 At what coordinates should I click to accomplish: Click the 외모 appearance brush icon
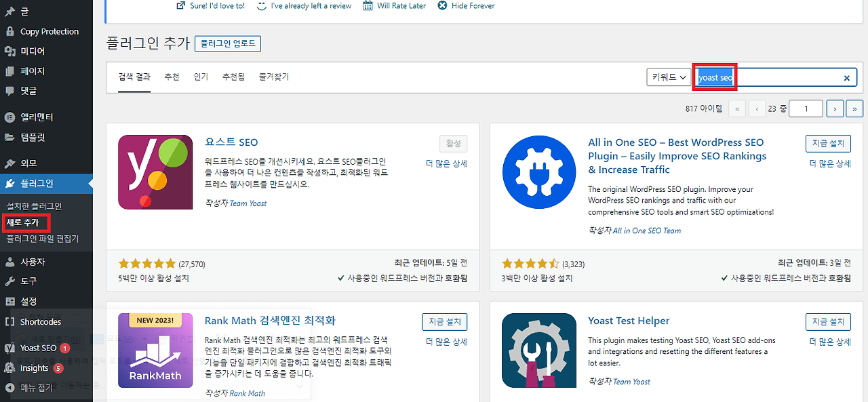point(9,163)
